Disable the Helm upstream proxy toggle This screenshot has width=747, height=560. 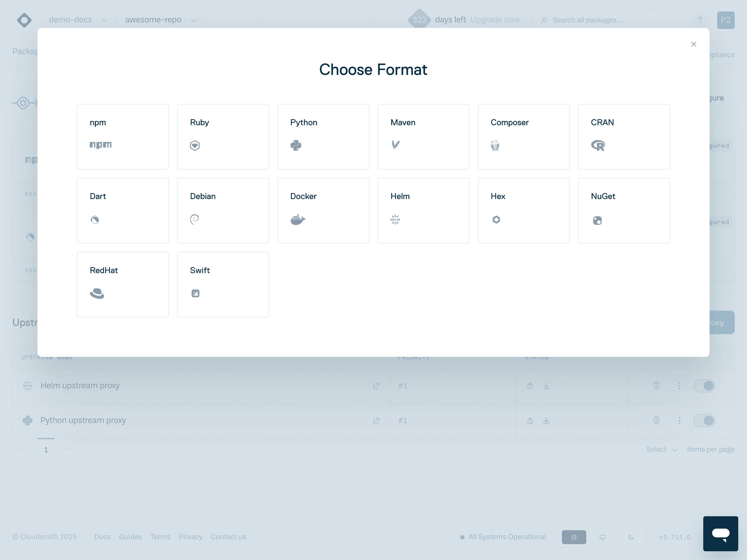pyautogui.click(x=704, y=386)
